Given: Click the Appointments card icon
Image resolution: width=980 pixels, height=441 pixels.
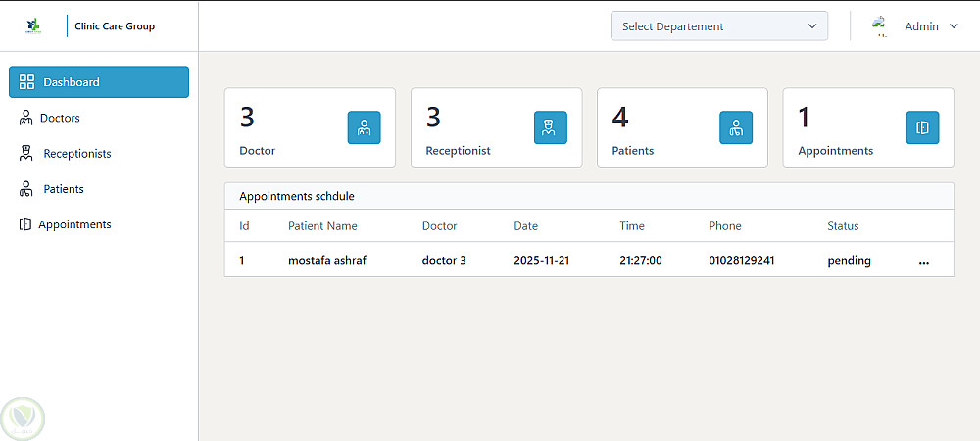Looking at the screenshot, I should pos(922,127).
